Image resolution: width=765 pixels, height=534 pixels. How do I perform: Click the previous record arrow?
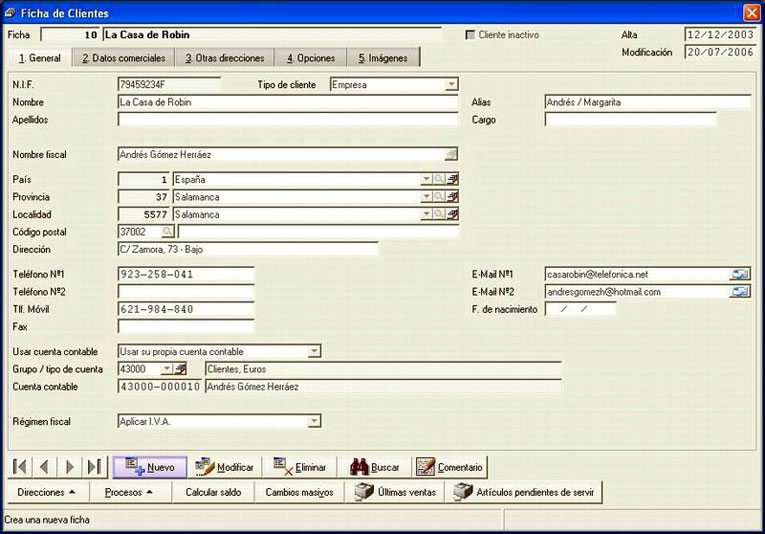coord(44,467)
